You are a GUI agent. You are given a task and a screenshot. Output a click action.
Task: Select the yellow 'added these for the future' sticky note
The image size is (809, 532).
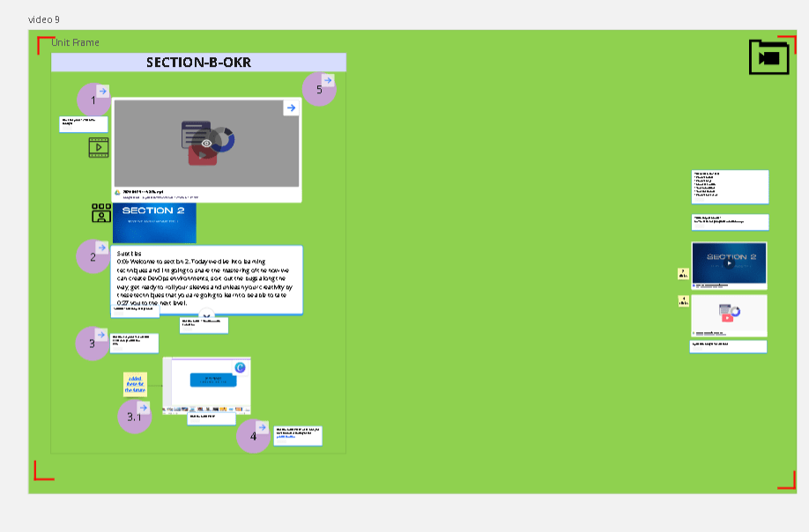(x=135, y=385)
